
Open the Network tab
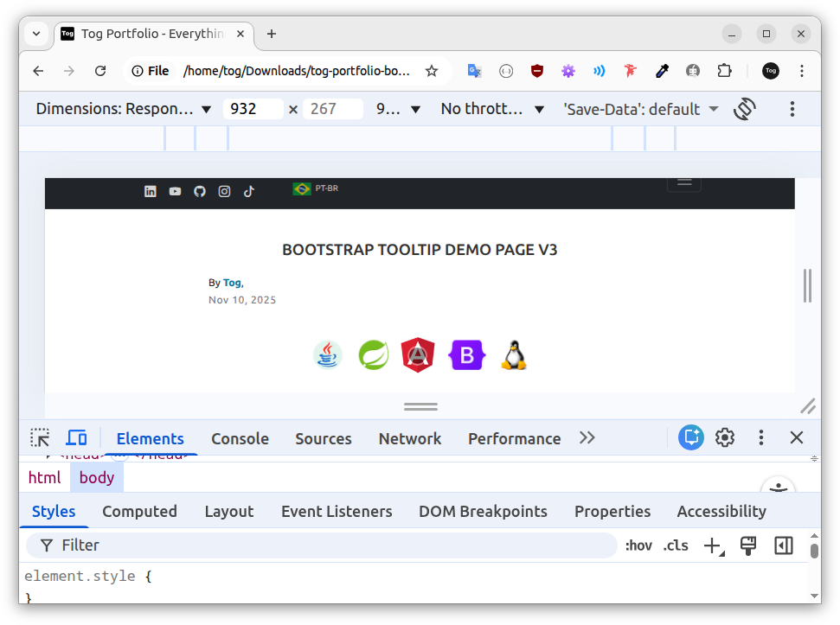coord(410,439)
